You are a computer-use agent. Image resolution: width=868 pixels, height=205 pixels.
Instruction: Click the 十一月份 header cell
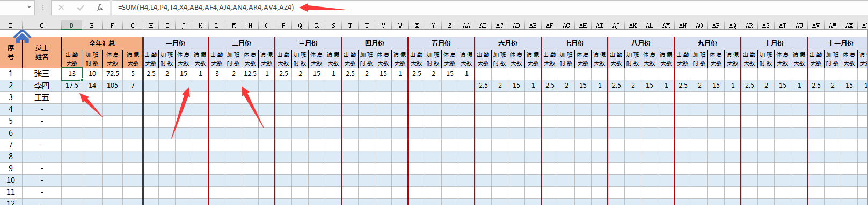pyautogui.click(x=838, y=43)
